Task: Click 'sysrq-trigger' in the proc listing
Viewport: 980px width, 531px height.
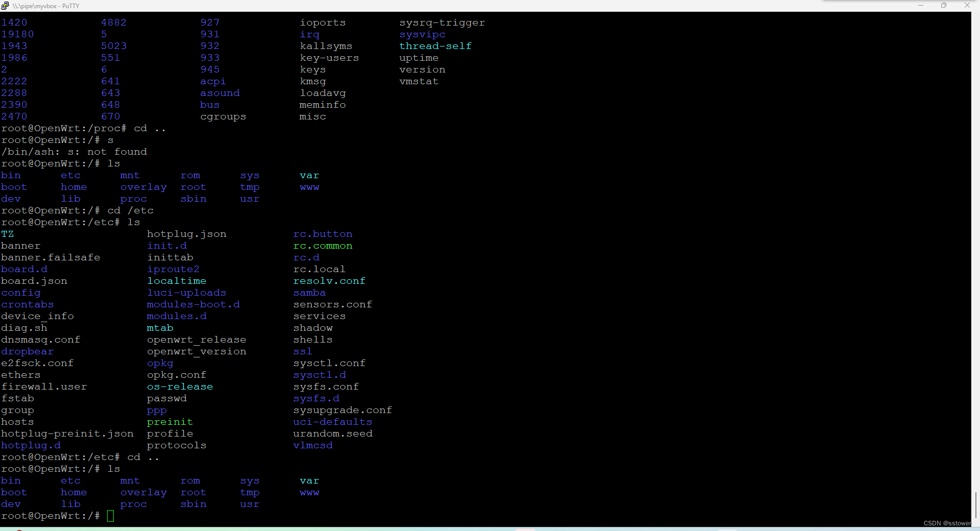Action: [442, 22]
